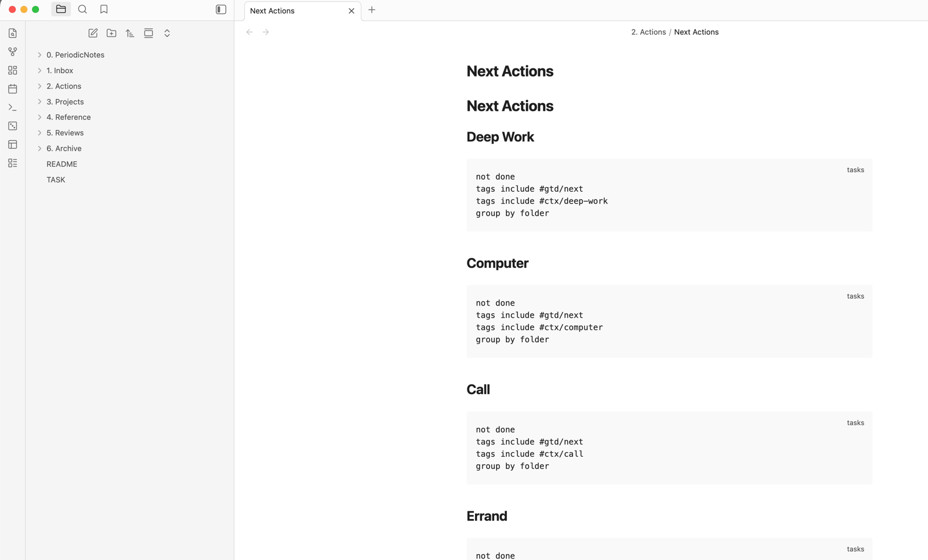
Task: Open the README note
Action: click(61, 164)
